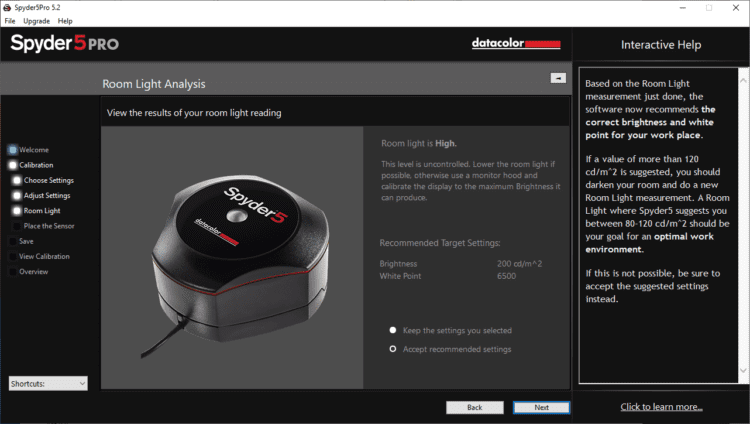Open the Upgrade menu
The height and width of the screenshot is (424, 750).
(36, 21)
